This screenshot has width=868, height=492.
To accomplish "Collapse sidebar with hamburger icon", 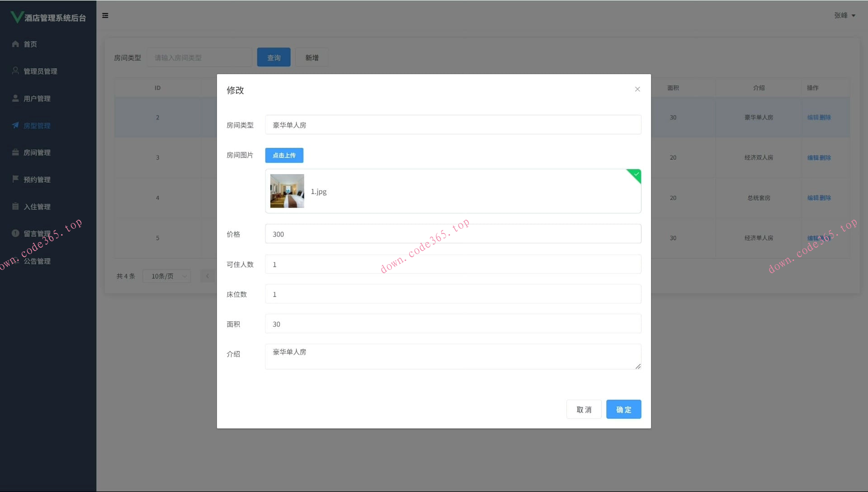I will pyautogui.click(x=105, y=15).
